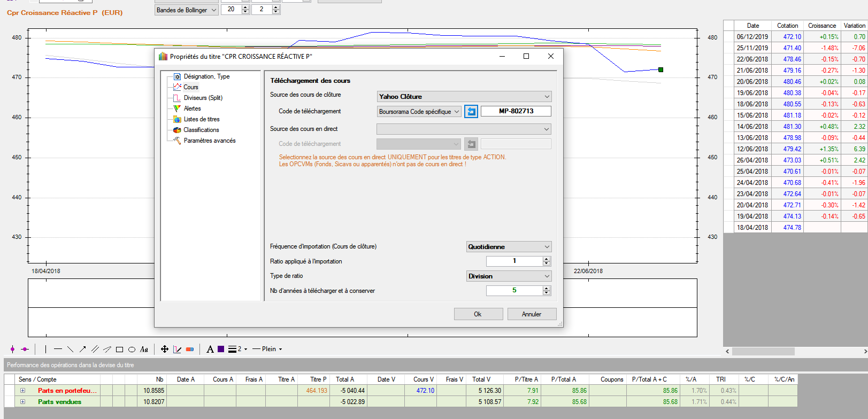This screenshot has width=868, height=419.
Task: Open the purple drawing color swatch
Action: point(221,349)
